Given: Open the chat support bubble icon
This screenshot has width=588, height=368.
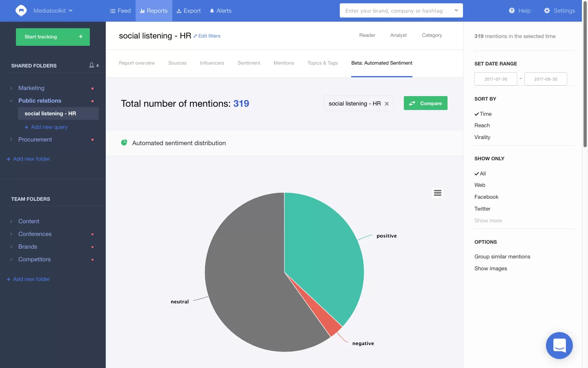Looking at the screenshot, I should tap(559, 346).
